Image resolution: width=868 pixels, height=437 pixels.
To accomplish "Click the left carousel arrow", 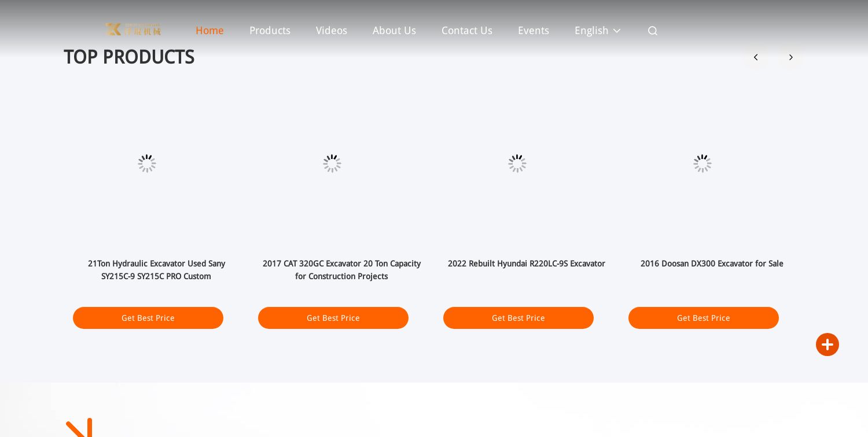I will tap(756, 57).
